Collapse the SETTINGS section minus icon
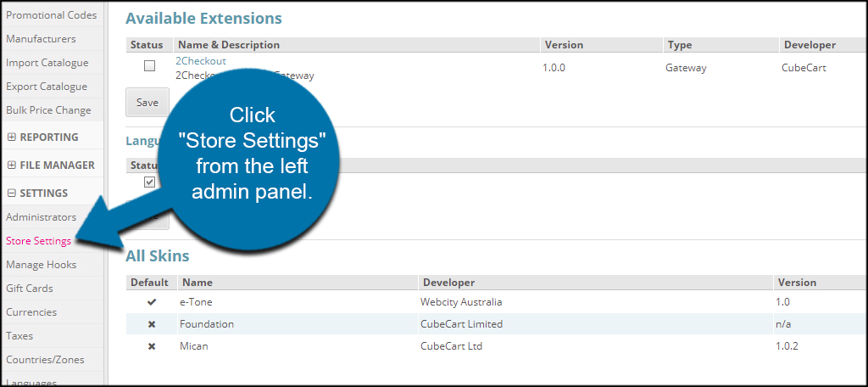 12,193
